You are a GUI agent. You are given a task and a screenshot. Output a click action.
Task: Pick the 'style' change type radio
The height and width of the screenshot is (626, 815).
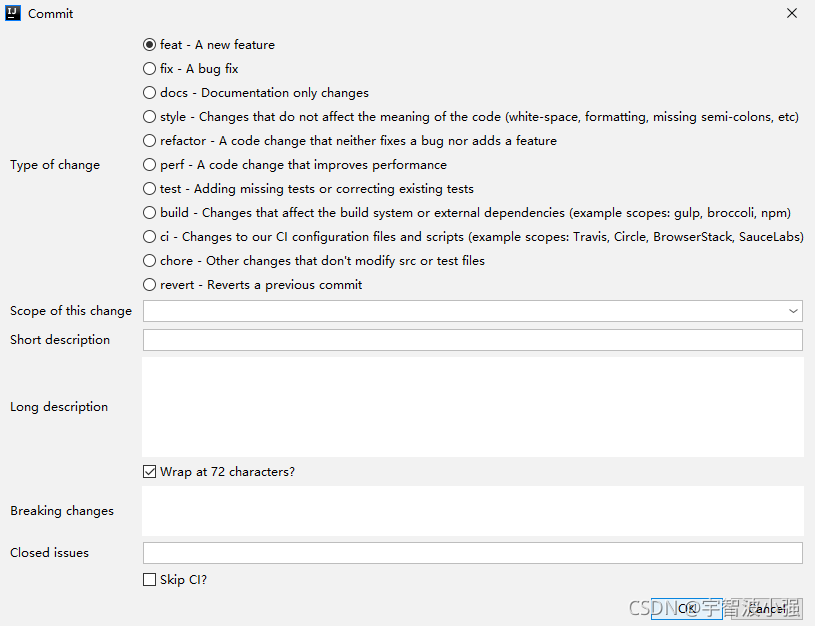tap(150, 117)
